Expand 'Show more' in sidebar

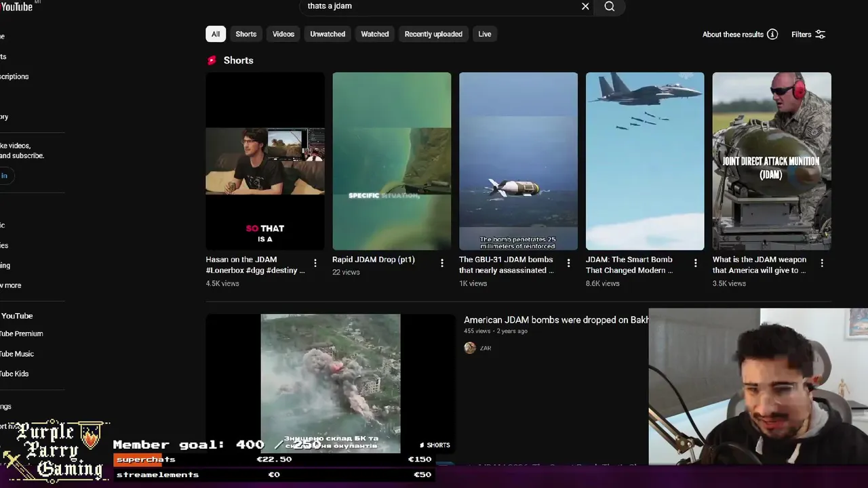coord(11,285)
